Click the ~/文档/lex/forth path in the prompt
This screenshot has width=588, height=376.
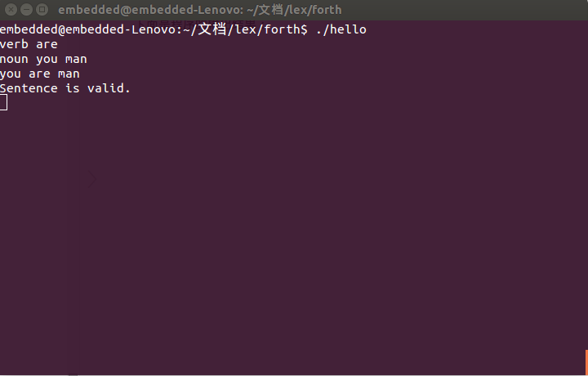(246, 29)
